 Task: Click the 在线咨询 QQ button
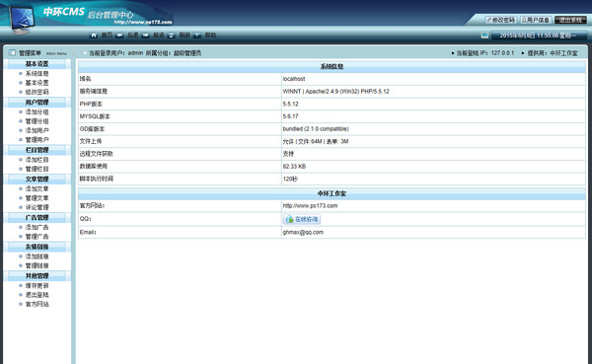(302, 219)
